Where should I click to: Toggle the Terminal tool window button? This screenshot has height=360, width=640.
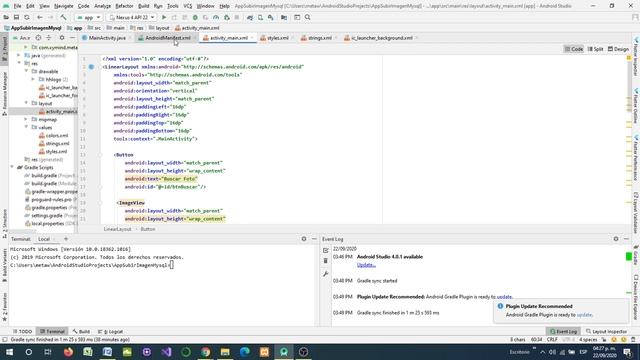52,331
